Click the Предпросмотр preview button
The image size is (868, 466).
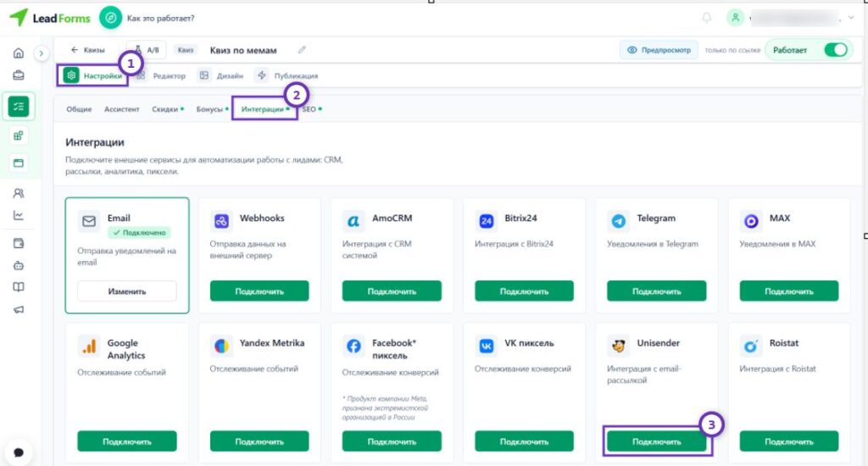[x=659, y=50]
